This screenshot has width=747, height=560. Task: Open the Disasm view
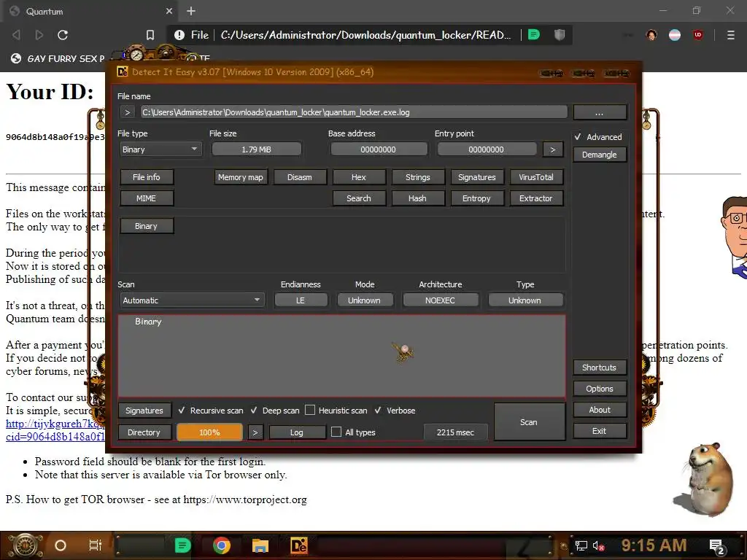(300, 177)
